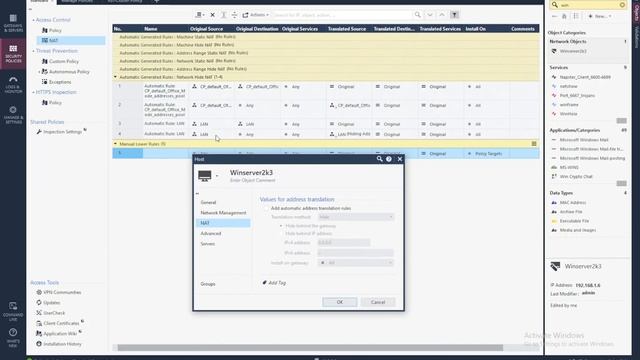Click the search magnifier in the rulebase toolbar
Screen dimensions: 640x360
pos(418,15)
